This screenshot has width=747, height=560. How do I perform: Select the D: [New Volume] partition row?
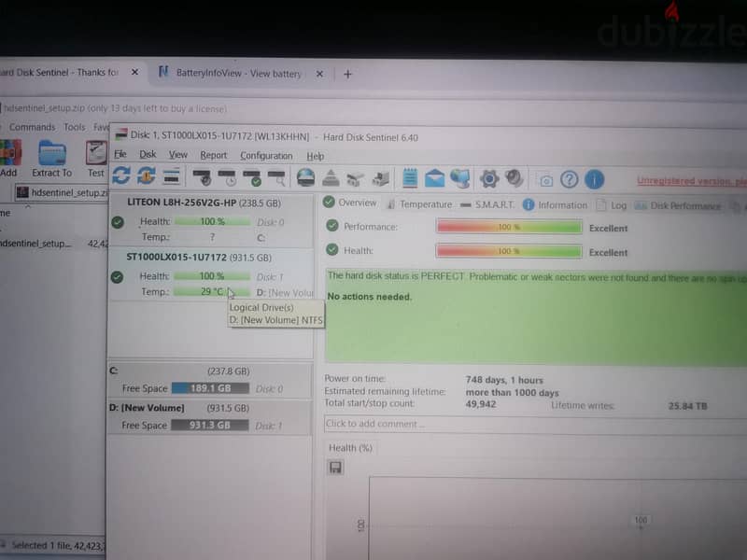click(210, 416)
